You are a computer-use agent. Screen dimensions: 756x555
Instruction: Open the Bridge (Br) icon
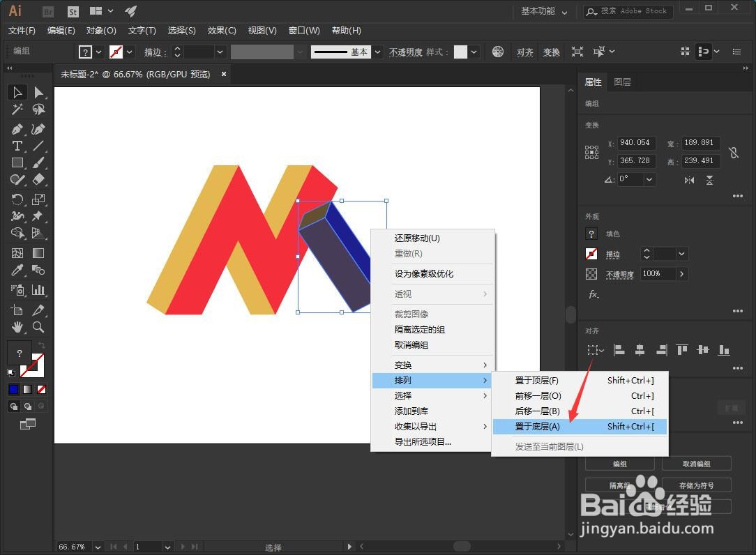[48, 12]
